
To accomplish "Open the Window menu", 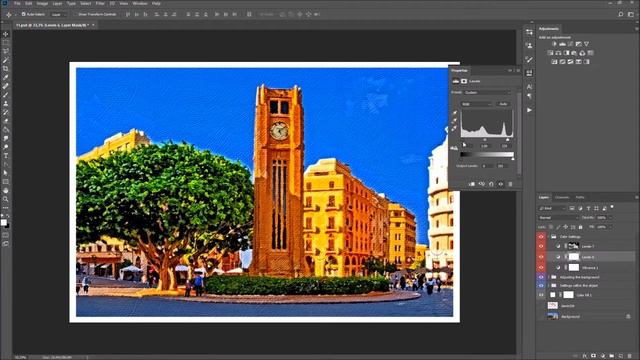I will [x=140, y=3].
